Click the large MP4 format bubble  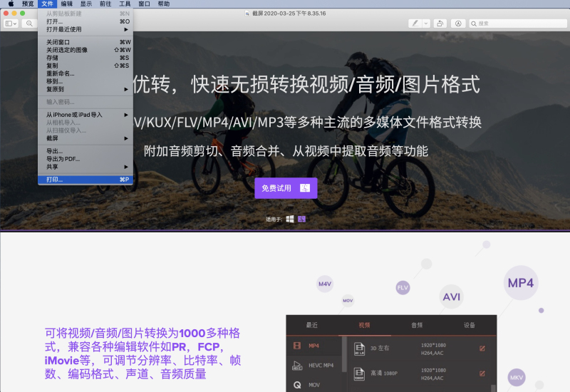tap(521, 283)
